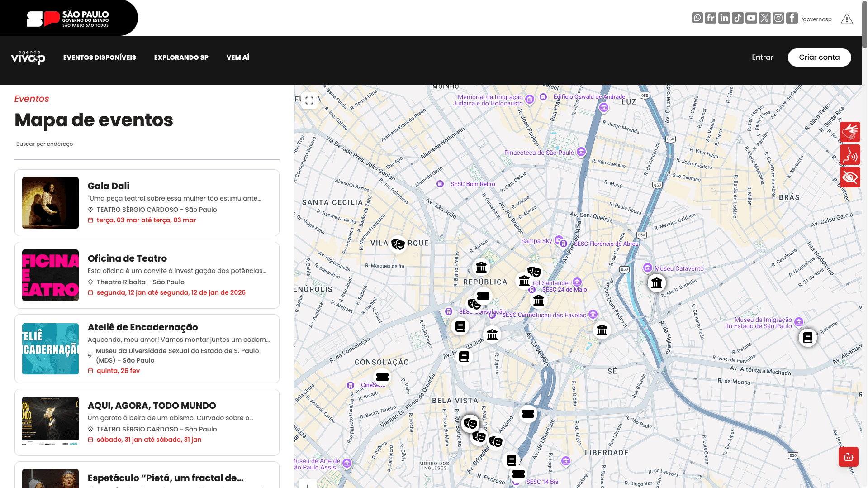Select the book marker near R. Caio Prado
Image resolution: width=868 pixels, height=488 pixels.
pyautogui.click(x=460, y=326)
